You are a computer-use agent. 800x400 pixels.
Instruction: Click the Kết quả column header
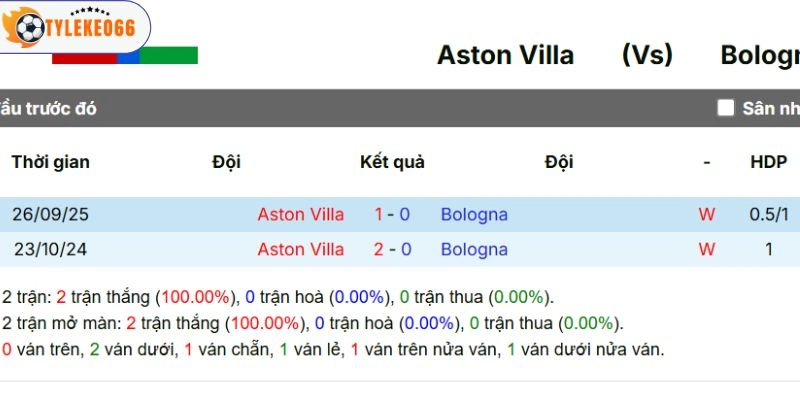[392, 162]
